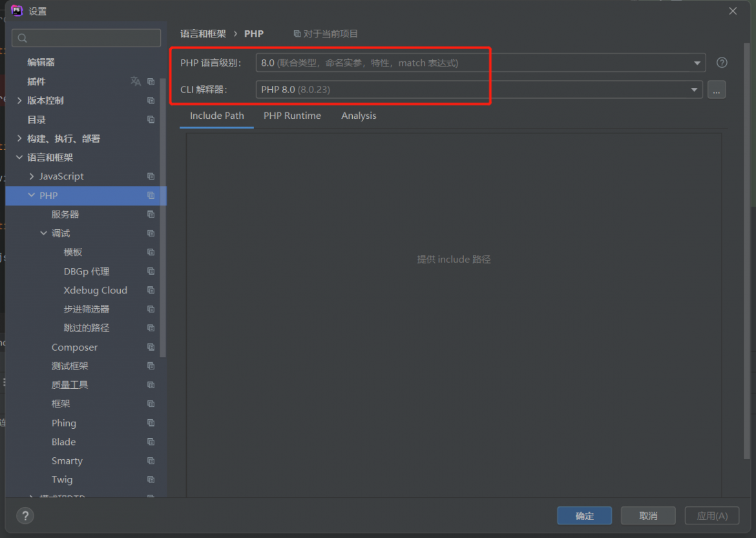Open the PHP 语言级别 dropdown

point(481,63)
